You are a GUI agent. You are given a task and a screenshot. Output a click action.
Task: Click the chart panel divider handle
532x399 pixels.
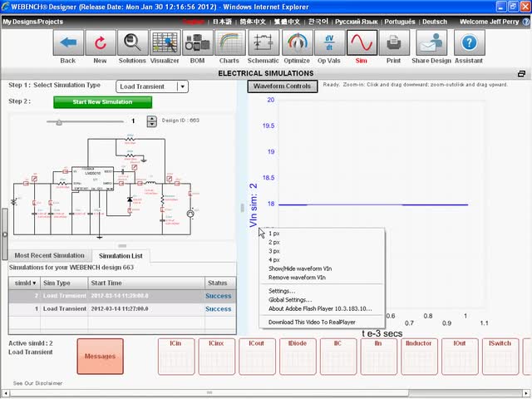[x=242, y=208]
